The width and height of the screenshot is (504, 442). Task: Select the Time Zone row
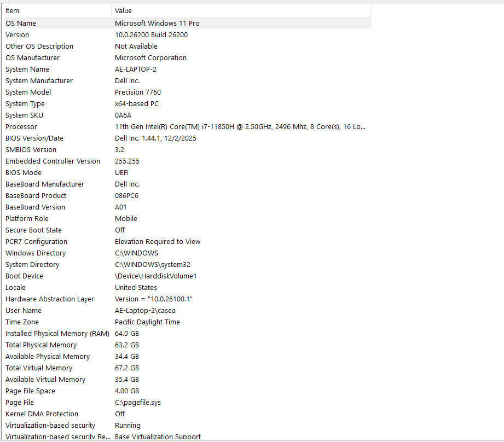[187, 322]
